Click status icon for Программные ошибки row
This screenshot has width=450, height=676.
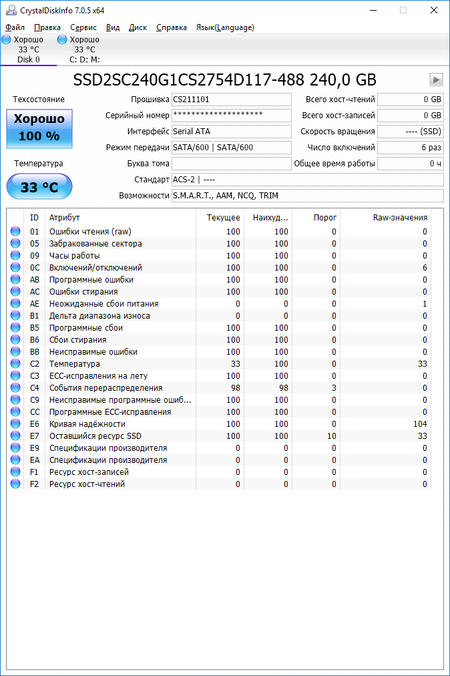[x=16, y=280]
